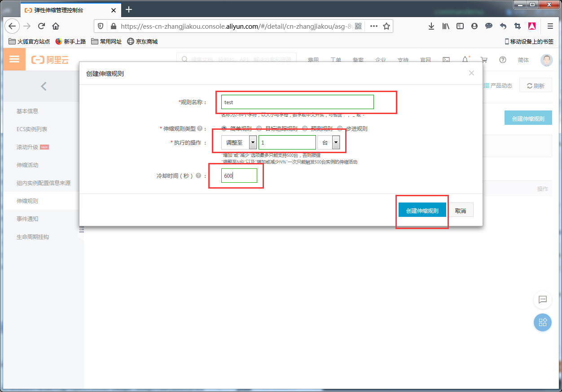Viewport: 562px width, 392px height.
Task: Click the help icon next to 伸缩规则类型
Action: [x=199, y=128]
